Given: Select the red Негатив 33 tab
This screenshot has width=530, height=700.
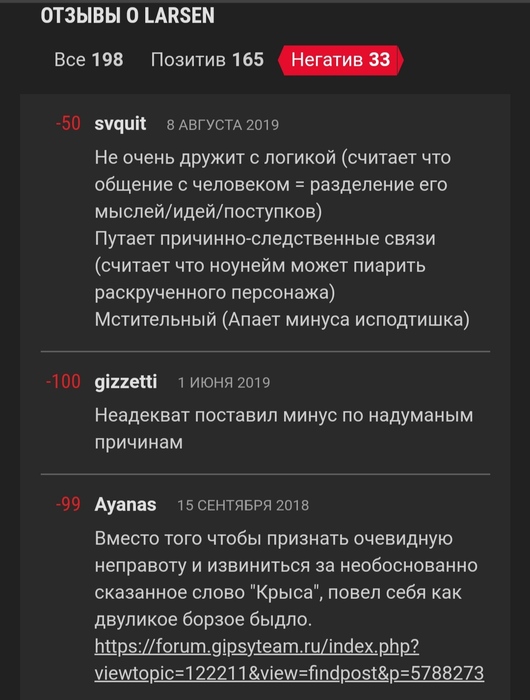Looking at the screenshot, I should tap(341, 60).
